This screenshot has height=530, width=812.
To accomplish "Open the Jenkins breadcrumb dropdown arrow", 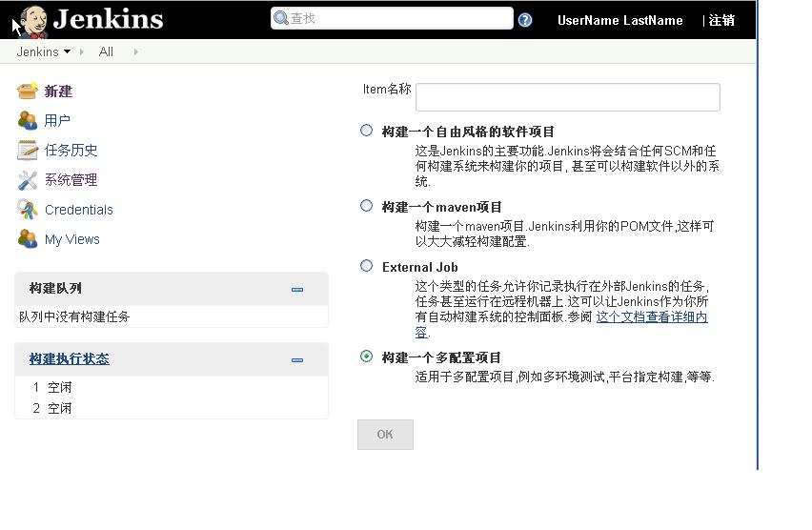I will click(67, 52).
